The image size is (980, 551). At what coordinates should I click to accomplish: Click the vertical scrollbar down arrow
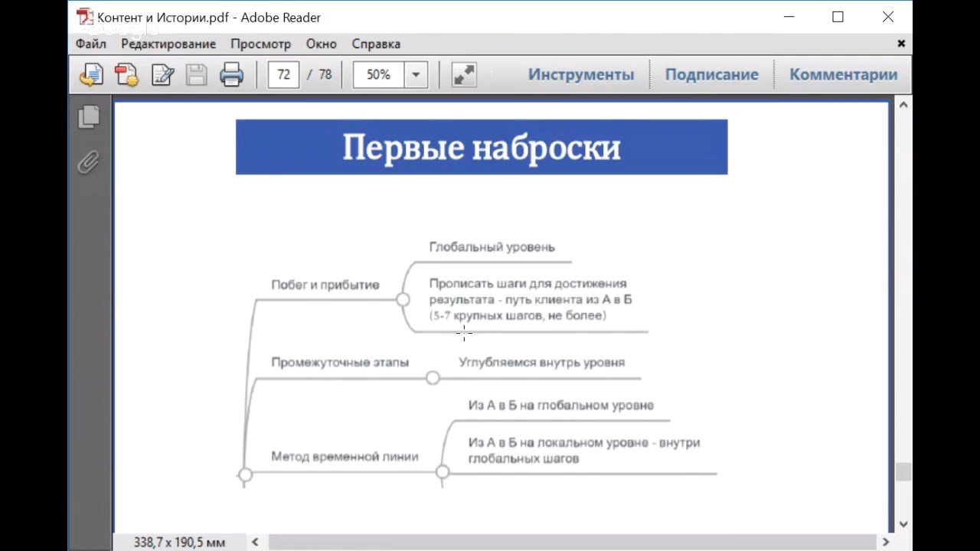click(903, 524)
